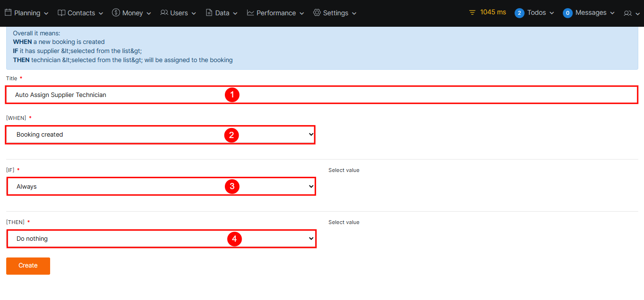Open the user account icon menu
Screen dimensions: 644x300
(631, 13)
